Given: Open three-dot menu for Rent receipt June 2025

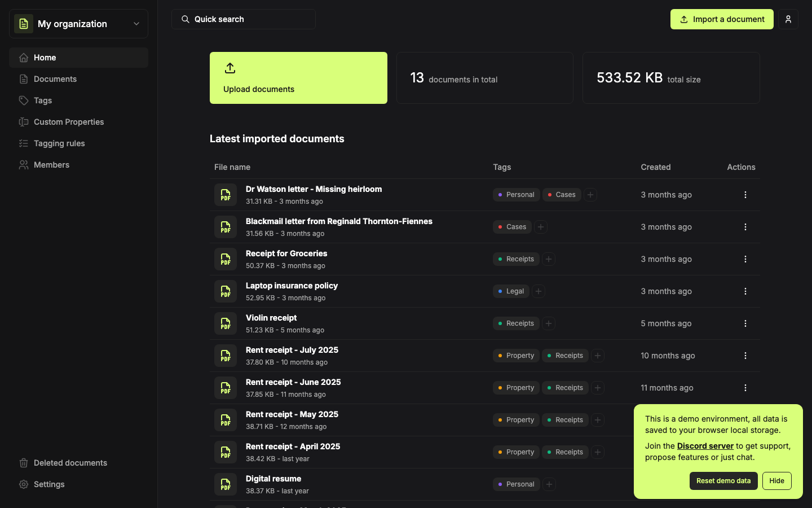Looking at the screenshot, I should point(745,388).
